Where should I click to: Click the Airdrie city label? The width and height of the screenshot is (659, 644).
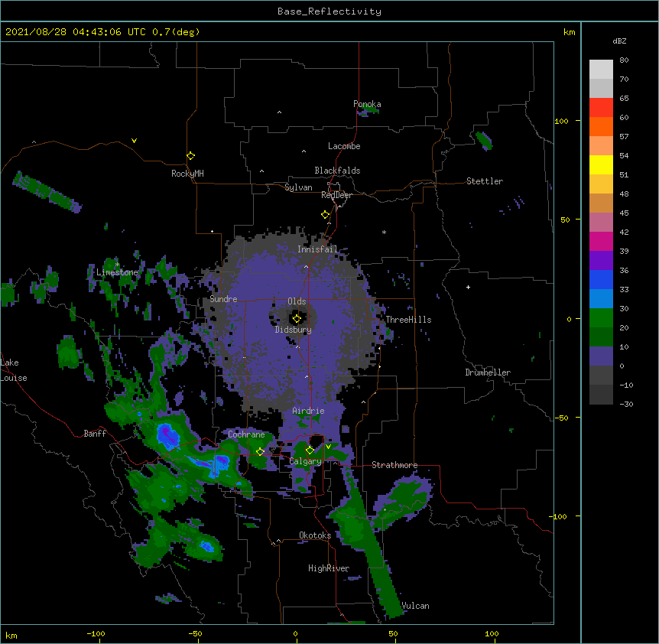point(309,411)
